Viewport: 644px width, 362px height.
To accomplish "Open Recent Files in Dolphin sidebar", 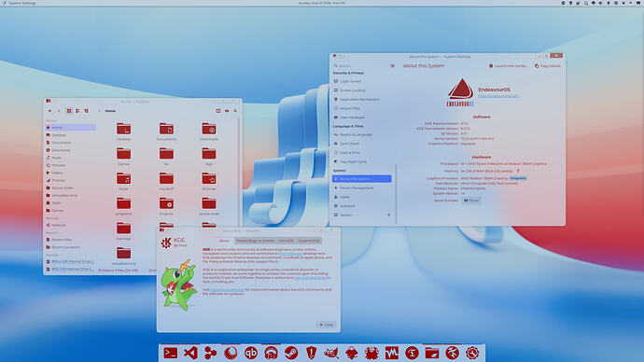I will (70, 240).
